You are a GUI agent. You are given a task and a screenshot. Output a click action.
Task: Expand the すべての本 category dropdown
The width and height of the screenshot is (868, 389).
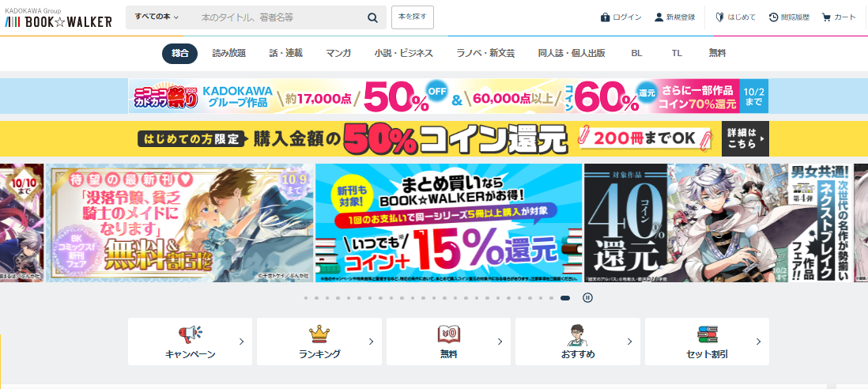click(157, 17)
